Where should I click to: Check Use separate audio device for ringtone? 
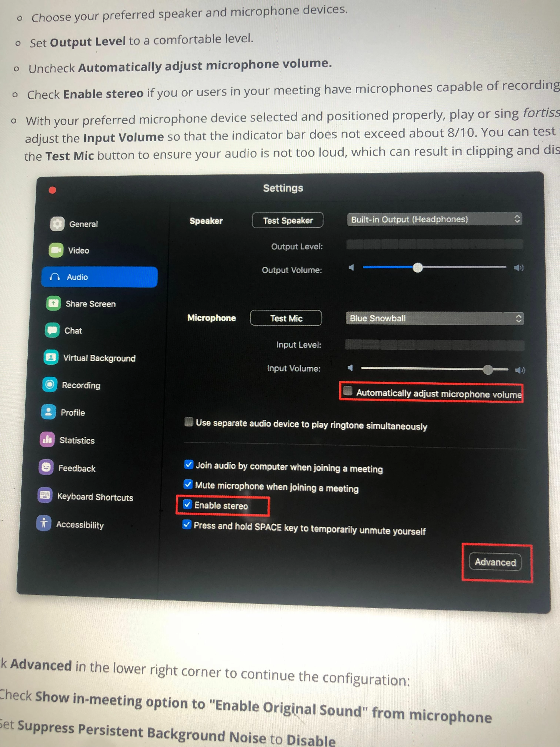click(189, 422)
